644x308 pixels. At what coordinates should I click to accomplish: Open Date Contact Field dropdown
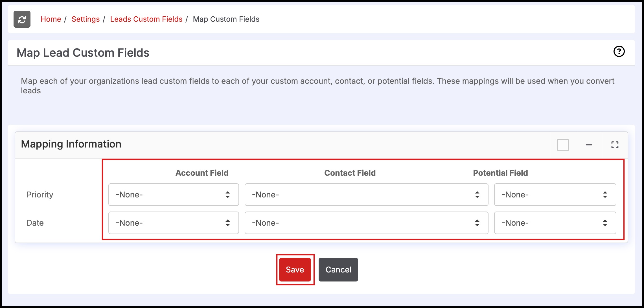[x=366, y=223]
